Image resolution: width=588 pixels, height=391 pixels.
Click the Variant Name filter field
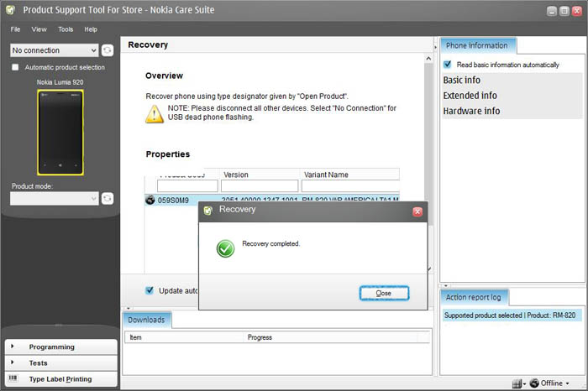tap(350, 185)
